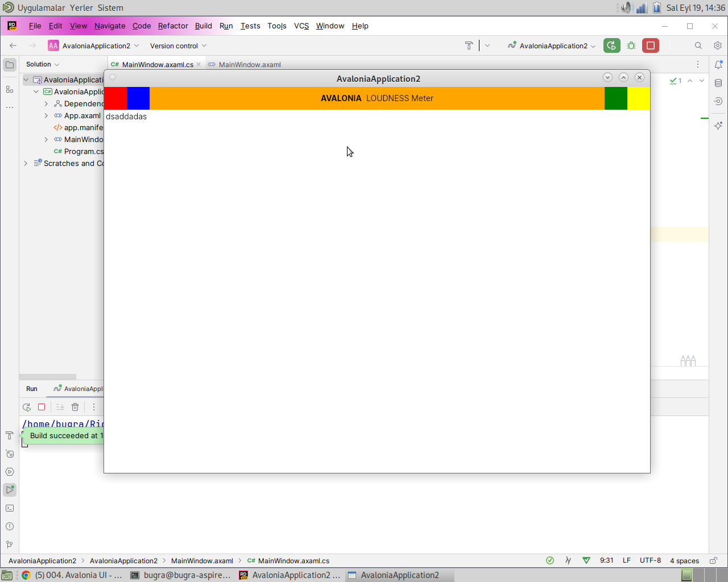
Task: Switch to the bugra@bugra-aspire terminal taskbar entry
Action: click(x=181, y=575)
